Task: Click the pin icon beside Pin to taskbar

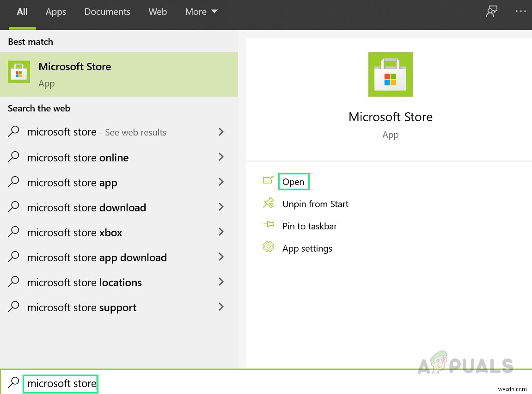Action: [x=269, y=224]
